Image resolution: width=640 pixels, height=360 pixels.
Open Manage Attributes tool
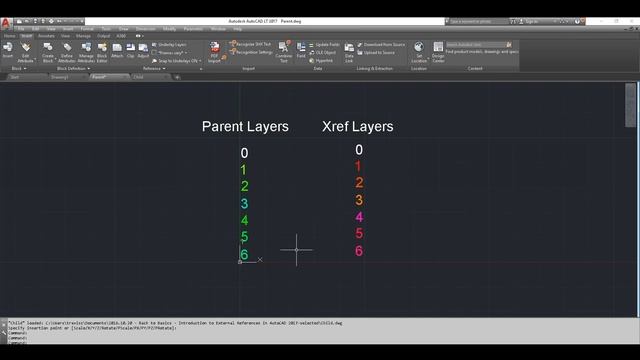point(86,52)
